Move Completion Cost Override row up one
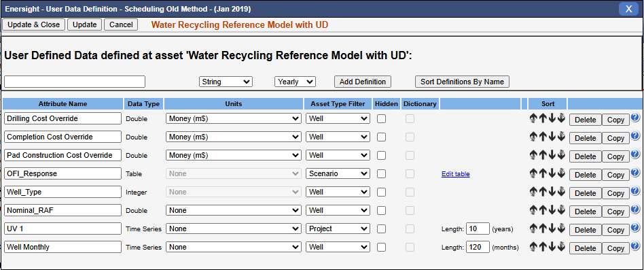644x270 pixels. pos(543,137)
